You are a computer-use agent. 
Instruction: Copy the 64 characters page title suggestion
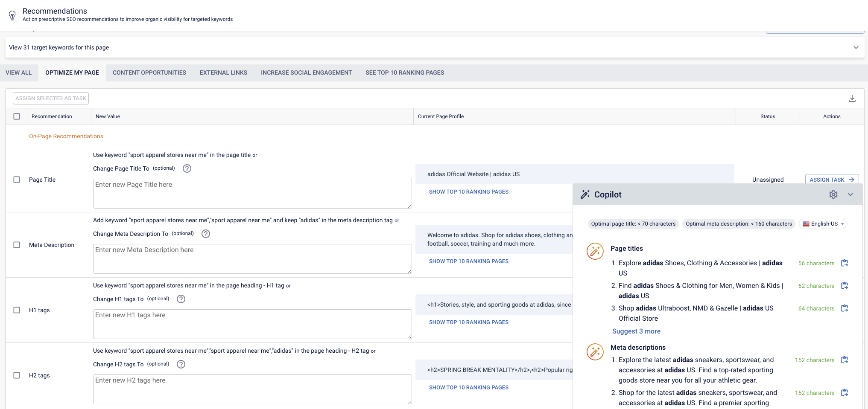(x=844, y=308)
